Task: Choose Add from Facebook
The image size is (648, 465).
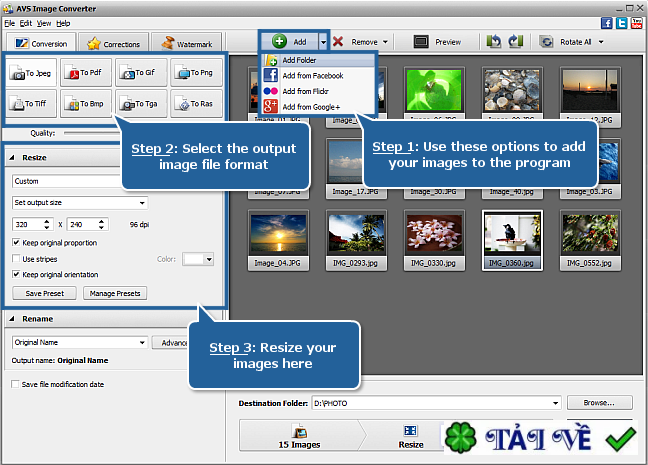Action: coord(318,76)
